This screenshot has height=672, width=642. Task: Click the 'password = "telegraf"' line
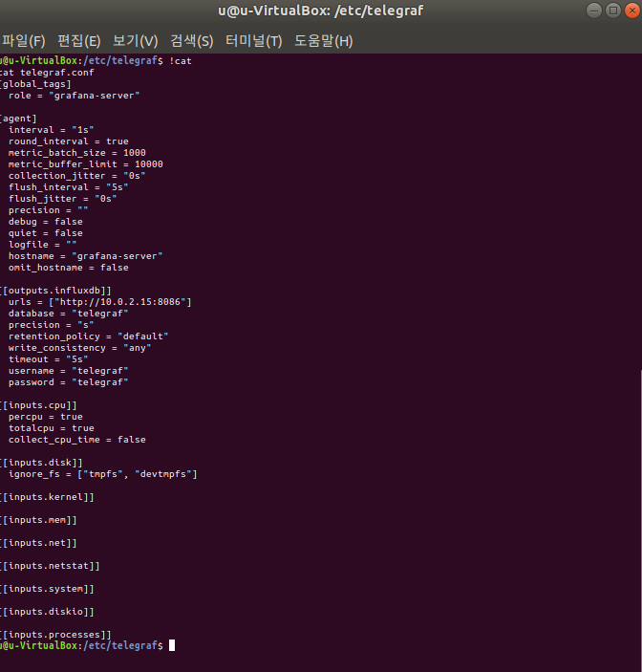click(69, 382)
